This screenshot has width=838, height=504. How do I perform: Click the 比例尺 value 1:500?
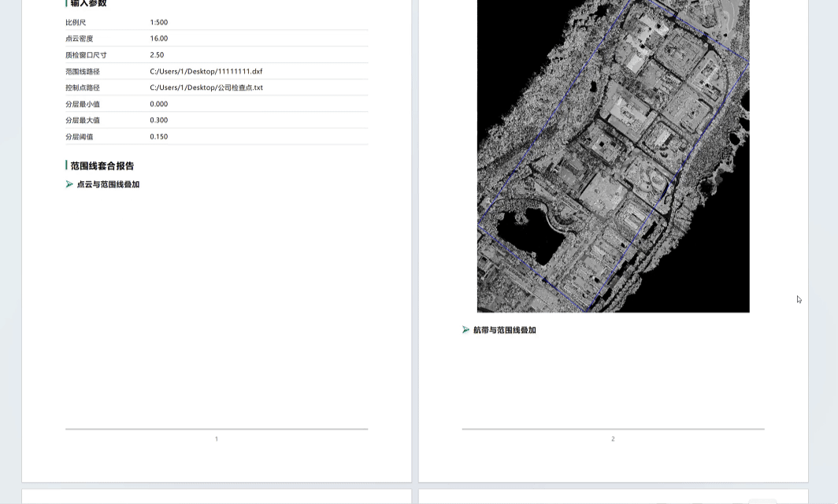point(158,23)
